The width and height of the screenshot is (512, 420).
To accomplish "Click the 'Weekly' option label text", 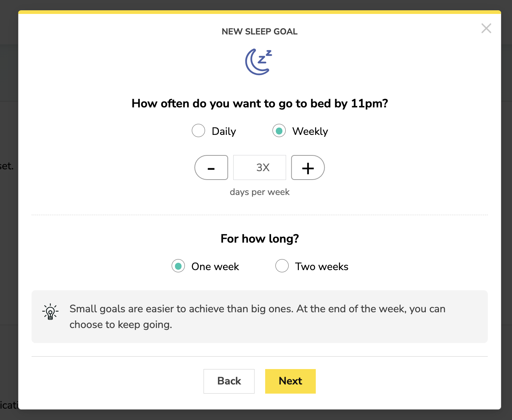I will tap(310, 131).
